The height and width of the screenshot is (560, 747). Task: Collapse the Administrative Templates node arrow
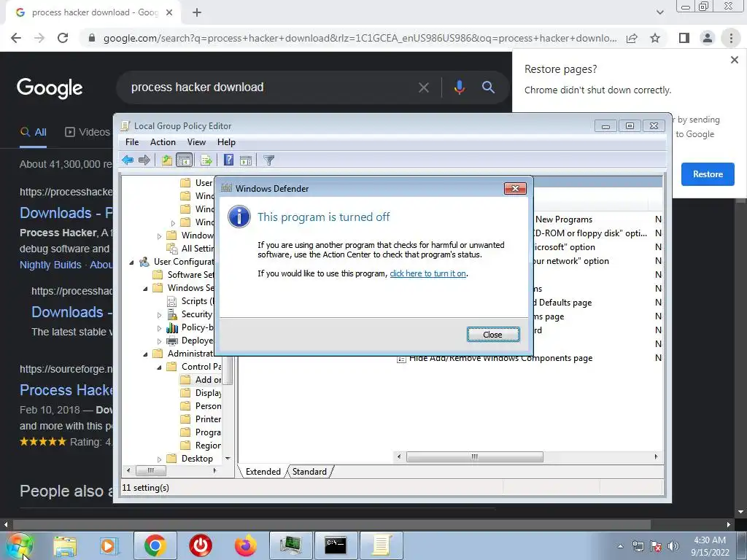click(145, 354)
